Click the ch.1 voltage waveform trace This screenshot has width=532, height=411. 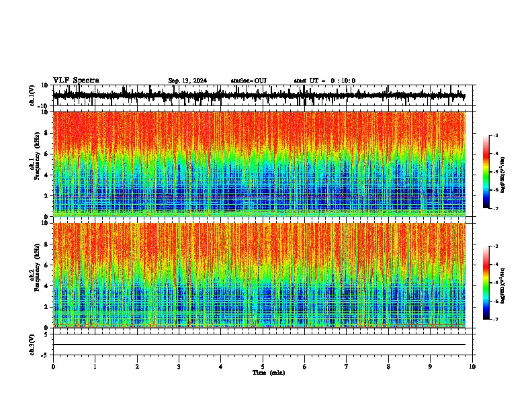click(x=259, y=95)
